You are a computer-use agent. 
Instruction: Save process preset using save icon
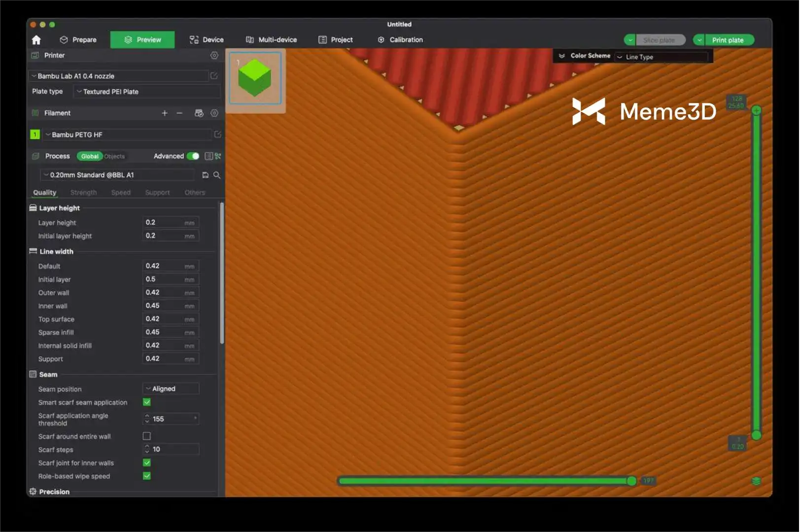coord(206,175)
